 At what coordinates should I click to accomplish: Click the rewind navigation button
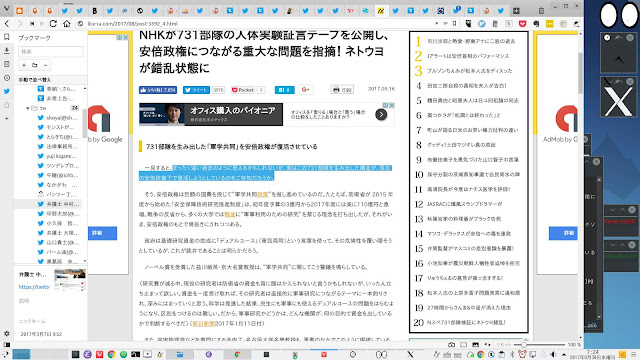tap(32, 24)
